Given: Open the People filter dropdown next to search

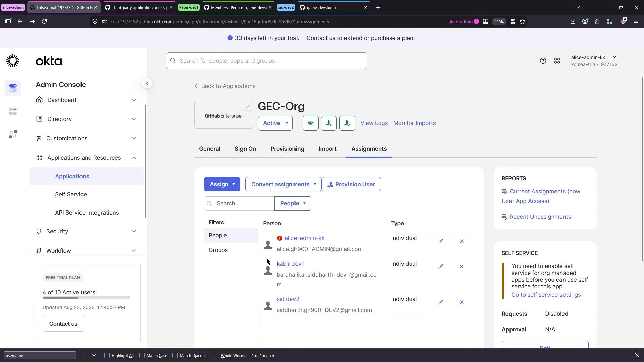Looking at the screenshot, I should 292,203.
